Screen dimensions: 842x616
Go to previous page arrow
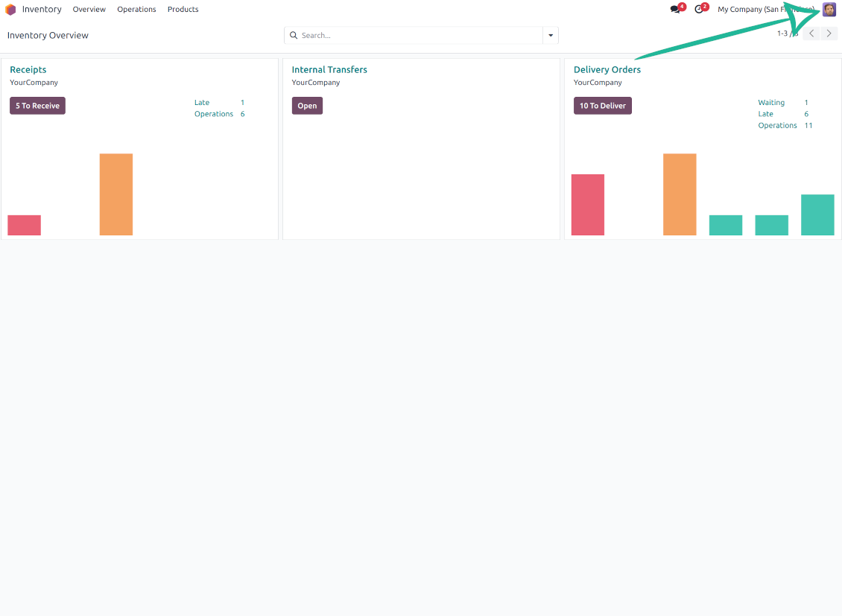(x=811, y=34)
